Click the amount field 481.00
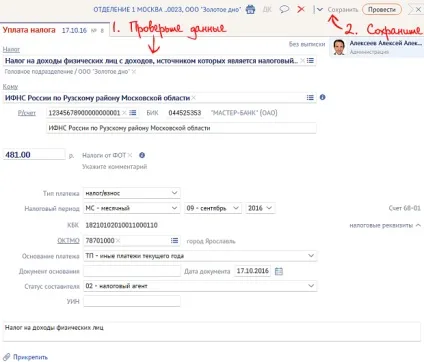The width and height of the screenshot is (424, 362). click(34, 155)
